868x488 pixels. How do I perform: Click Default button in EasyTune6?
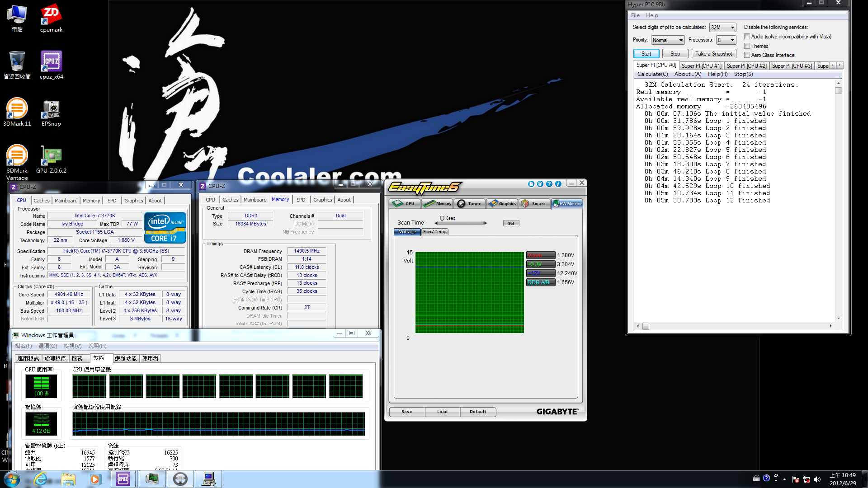[x=478, y=412]
